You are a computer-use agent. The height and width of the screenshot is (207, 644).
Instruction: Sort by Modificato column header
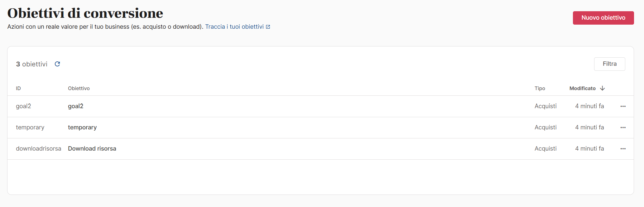pyautogui.click(x=582, y=88)
